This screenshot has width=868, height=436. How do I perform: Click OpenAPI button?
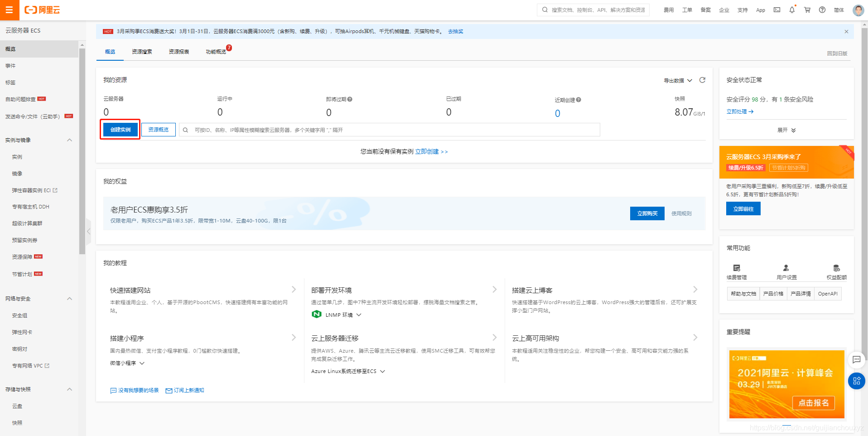click(828, 294)
